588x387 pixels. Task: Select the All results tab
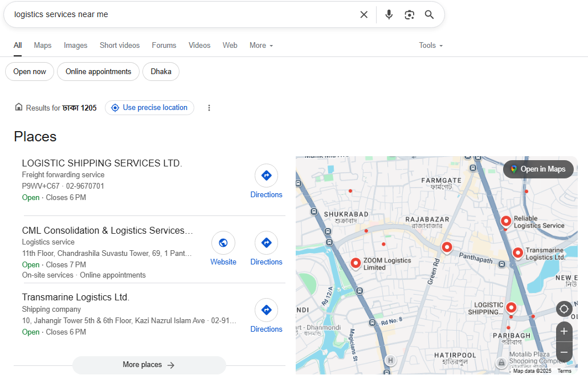click(18, 46)
